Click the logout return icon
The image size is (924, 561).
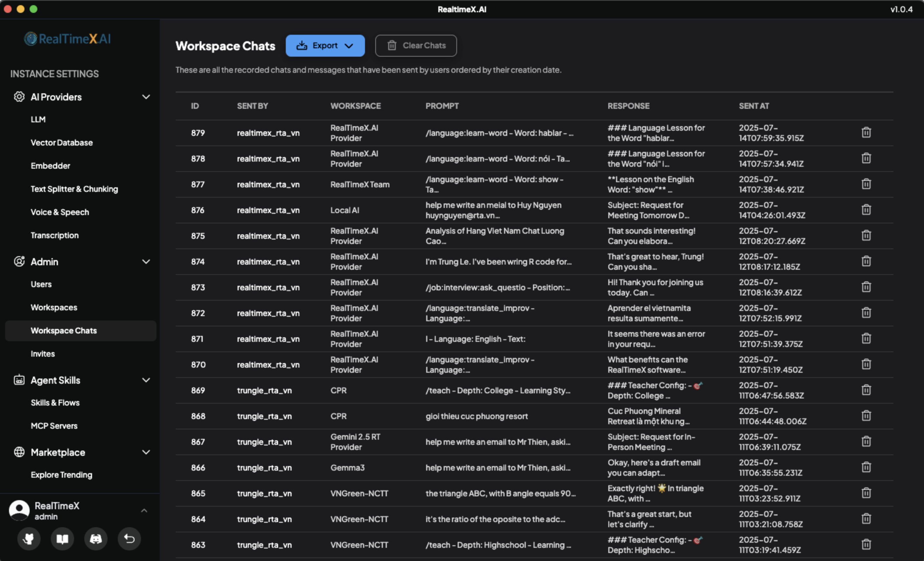coord(129,539)
